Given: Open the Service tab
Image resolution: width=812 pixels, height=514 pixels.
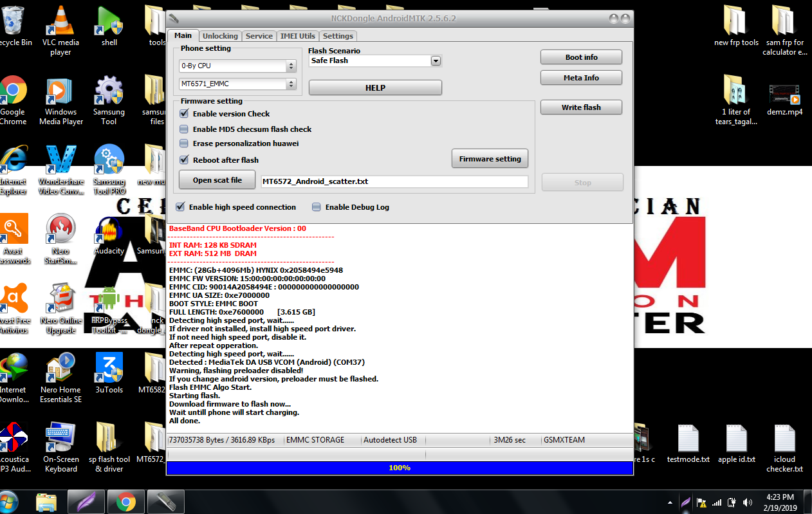Looking at the screenshot, I should 259,36.
